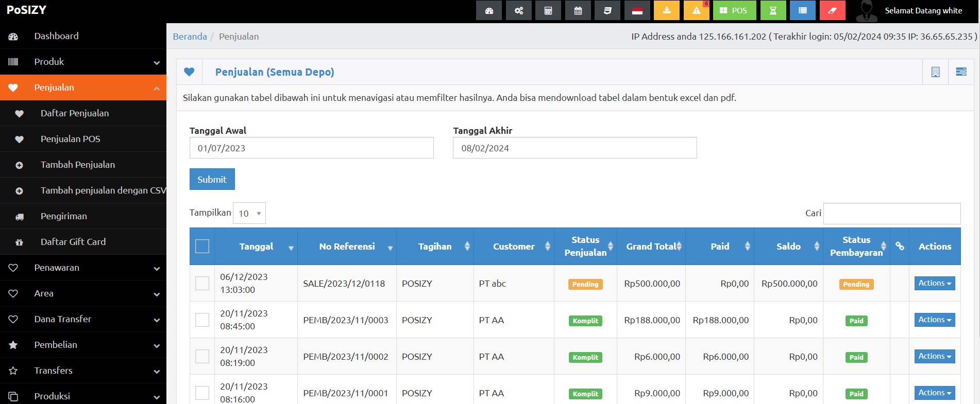Click the yellow warning alerts icon
Viewport: 980px width, 404px height.
pyautogui.click(x=696, y=11)
